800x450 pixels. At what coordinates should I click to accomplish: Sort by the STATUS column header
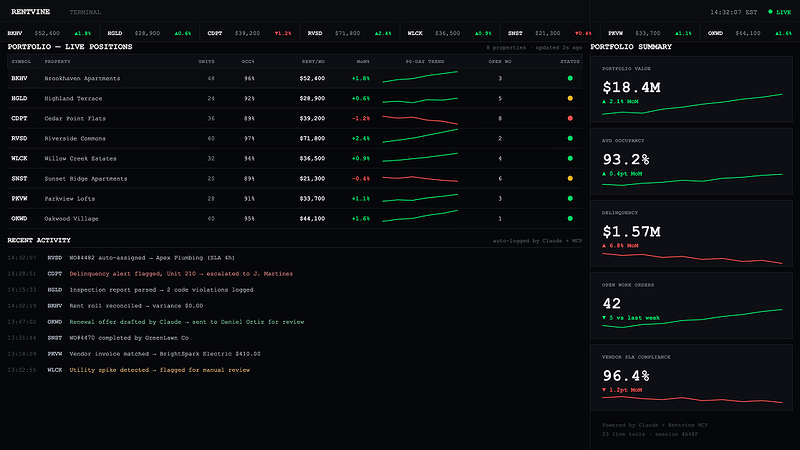[570, 61]
